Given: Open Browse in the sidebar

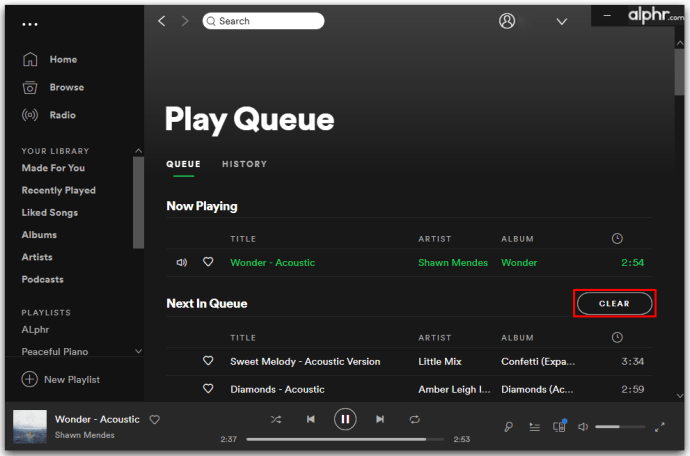Looking at the screenshot, I should point(66,87).
